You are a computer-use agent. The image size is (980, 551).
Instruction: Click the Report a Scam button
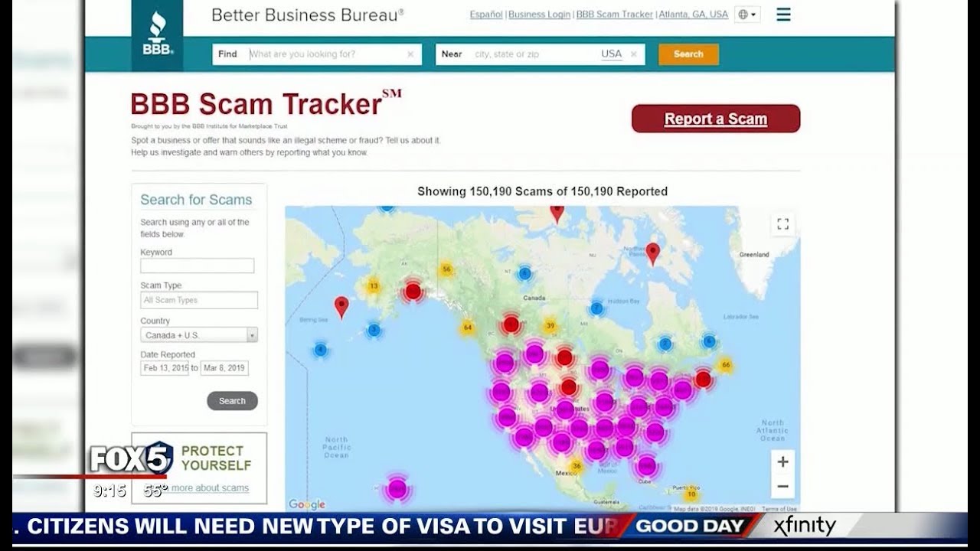pyautogui.click(x=716, y=119)
